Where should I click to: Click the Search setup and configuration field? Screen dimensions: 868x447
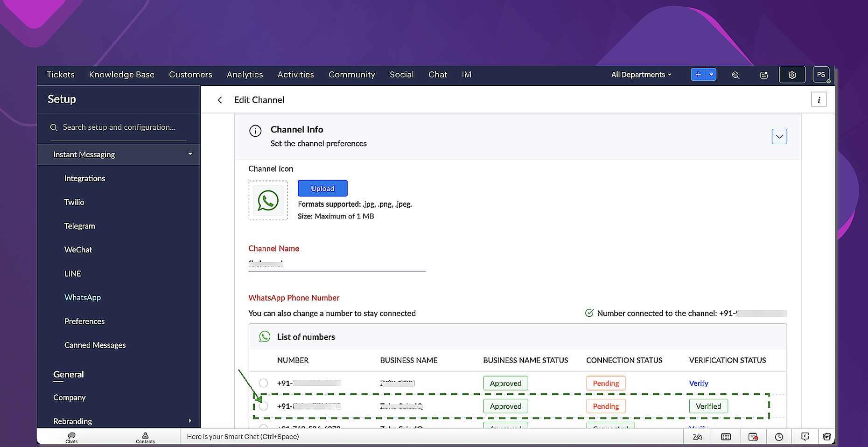click(x=119, y=127)
